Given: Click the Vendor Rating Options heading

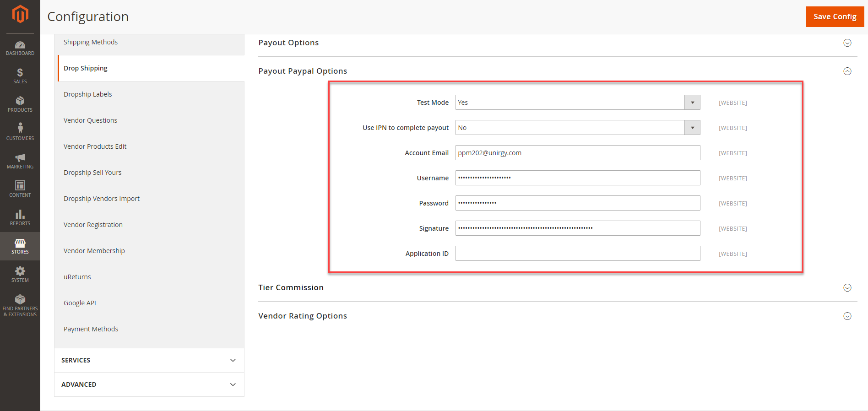Looking at the screenshot, I should click(303, 316).
